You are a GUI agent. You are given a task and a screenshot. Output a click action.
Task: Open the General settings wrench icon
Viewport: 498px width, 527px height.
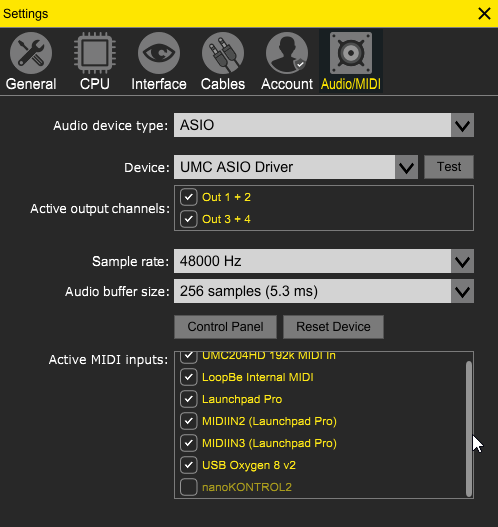31,53
